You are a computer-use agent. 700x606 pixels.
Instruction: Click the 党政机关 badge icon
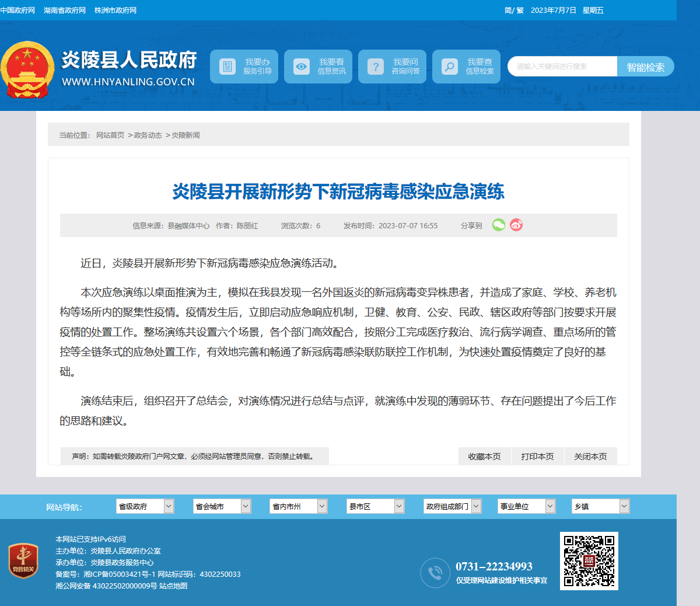(23, 561)
